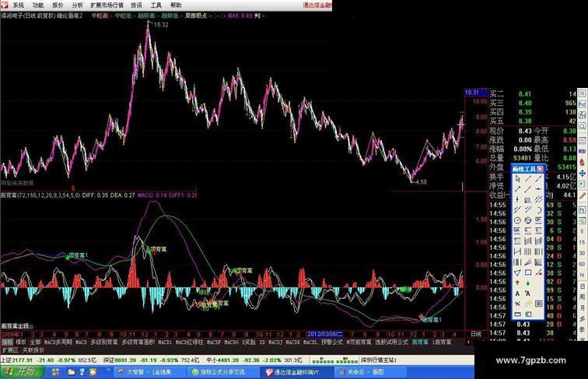Image resolution: width=588 pixels, height=379 pixels.
Task: Select the 模板 tab in indicator bar
Action: 21,342
